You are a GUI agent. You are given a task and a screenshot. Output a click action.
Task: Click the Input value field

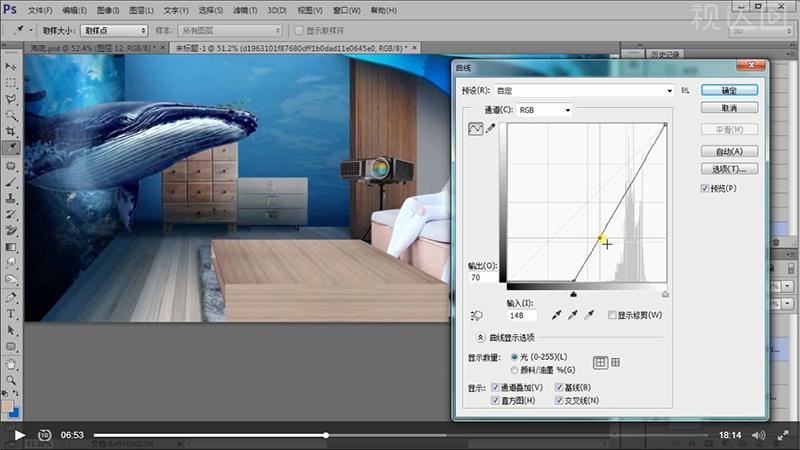521,315
